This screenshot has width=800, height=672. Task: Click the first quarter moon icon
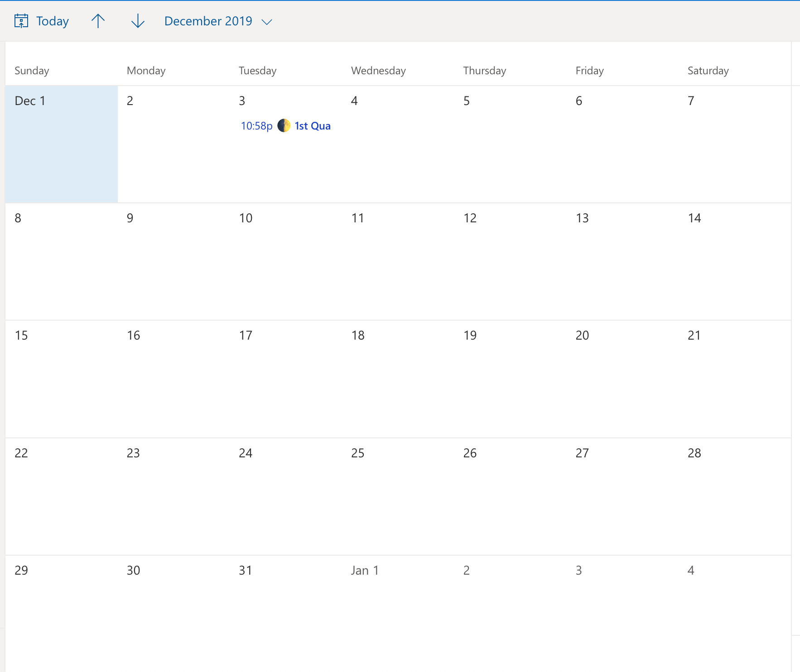click(284, 125)
